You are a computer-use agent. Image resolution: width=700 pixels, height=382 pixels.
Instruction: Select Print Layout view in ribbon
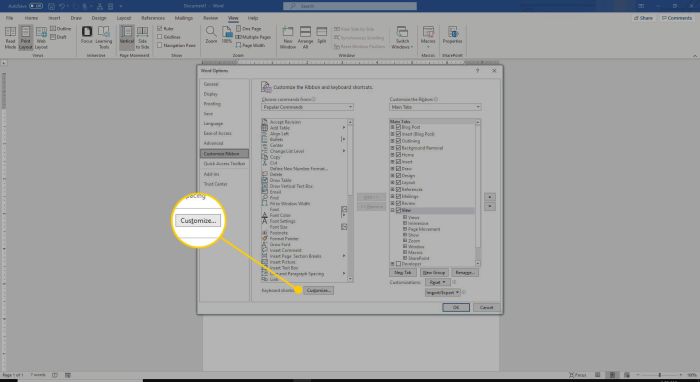click(x=26, y=37)
